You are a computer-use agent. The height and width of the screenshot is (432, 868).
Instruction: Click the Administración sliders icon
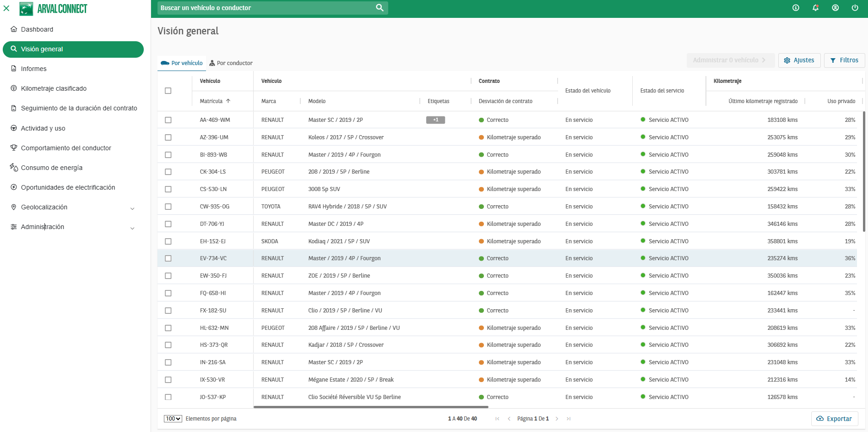point(14,227)
